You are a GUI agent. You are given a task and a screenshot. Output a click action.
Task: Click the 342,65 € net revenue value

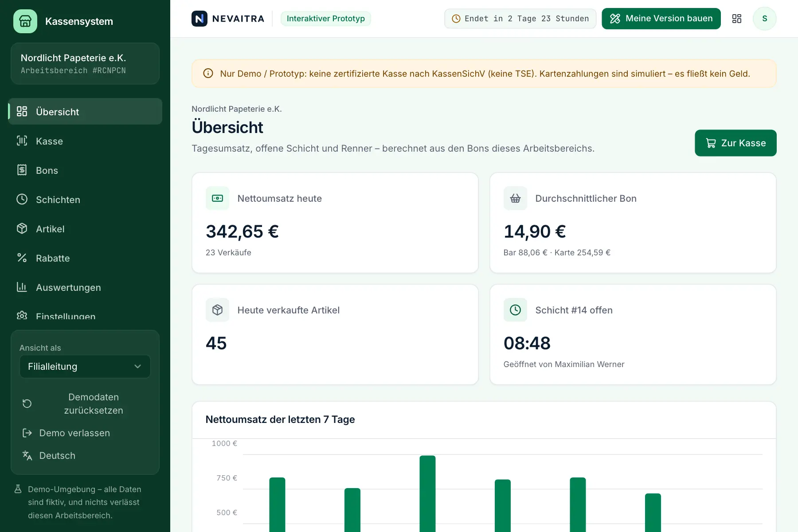tap(242, 231)
